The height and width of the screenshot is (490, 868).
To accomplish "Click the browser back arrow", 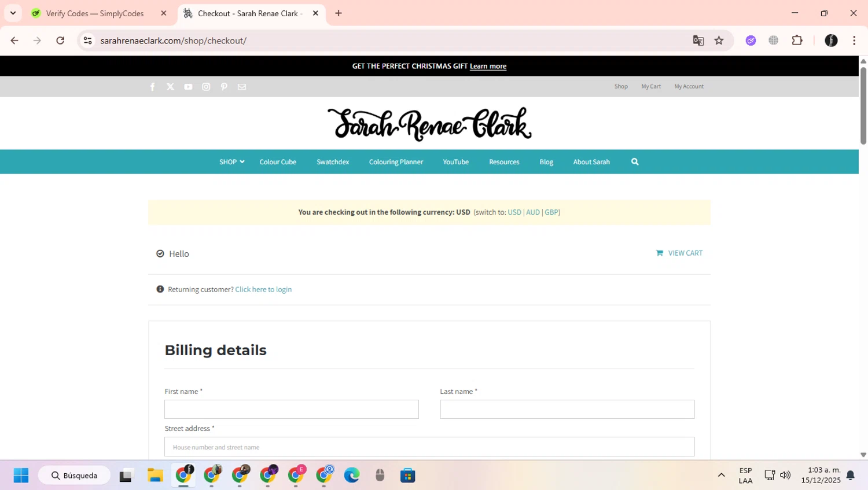I will click(x=14, y=40).
